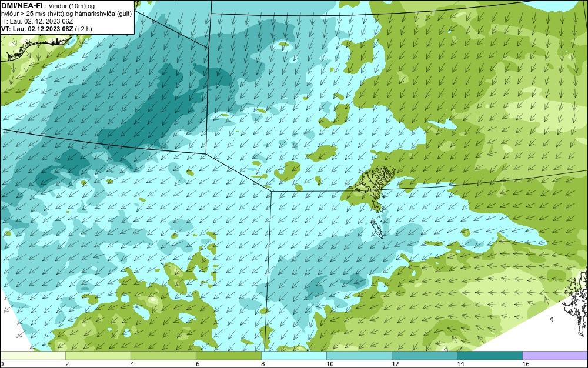
Task: Click the legend scale value 8
Action: tap(263, 364)
